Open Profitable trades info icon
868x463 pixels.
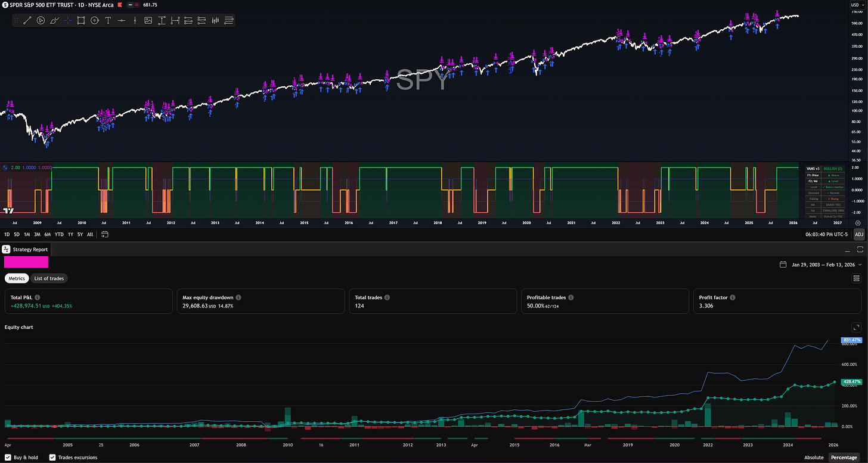(x=570, y=297)
